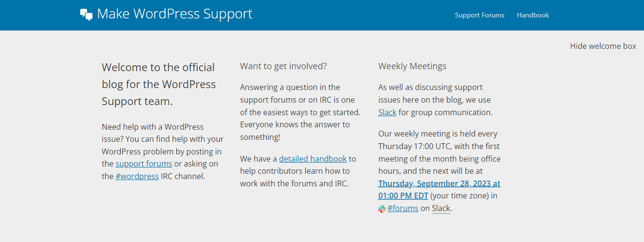Go to Make WordPress Support site title
644x242 pixels.
174,14
